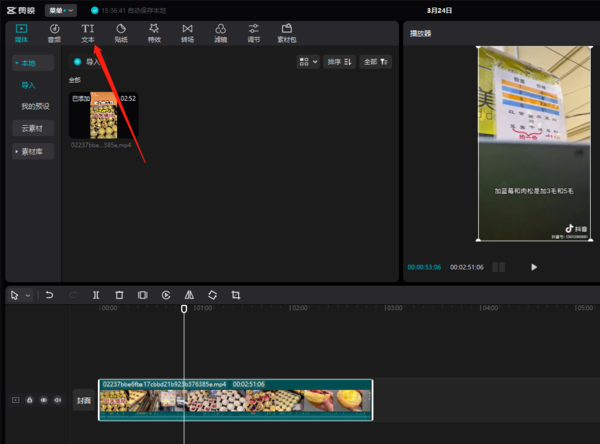Open the selection tool mode dropdown arrow
Screen dimensions: 600x444
(28, 295)
